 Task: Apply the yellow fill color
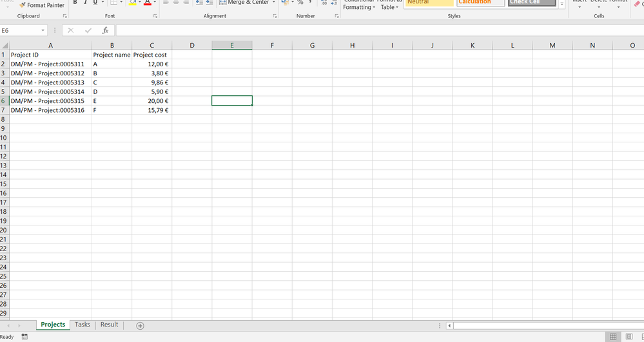click(133, 2)
